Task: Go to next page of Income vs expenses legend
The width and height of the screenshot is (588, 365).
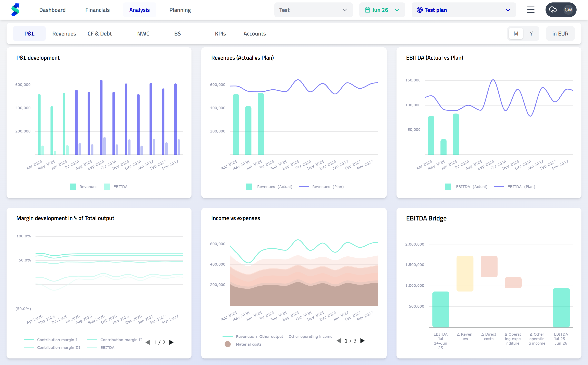Action: pos(362,341)
